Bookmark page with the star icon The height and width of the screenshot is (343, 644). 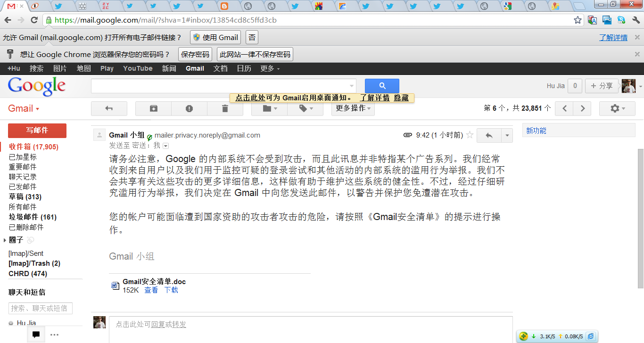tap(578, 20)
